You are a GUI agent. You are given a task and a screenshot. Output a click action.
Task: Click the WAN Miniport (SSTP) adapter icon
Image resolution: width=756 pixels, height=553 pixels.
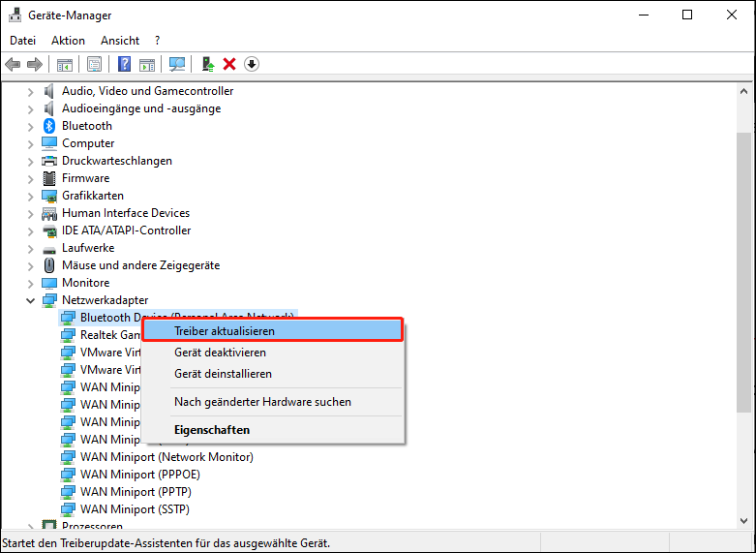tap(68, 509)
